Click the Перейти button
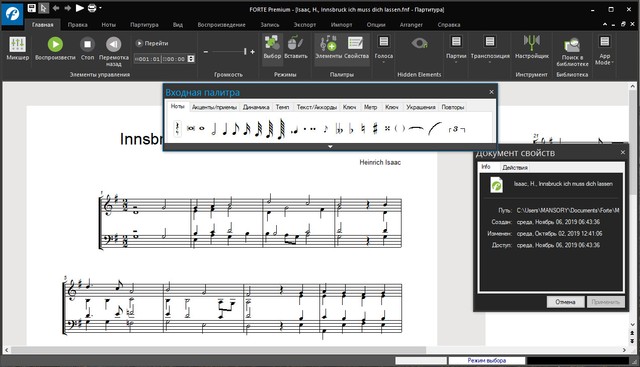Image resolution: width=640 pixels, height=367 pixels. tap(152, 43)
